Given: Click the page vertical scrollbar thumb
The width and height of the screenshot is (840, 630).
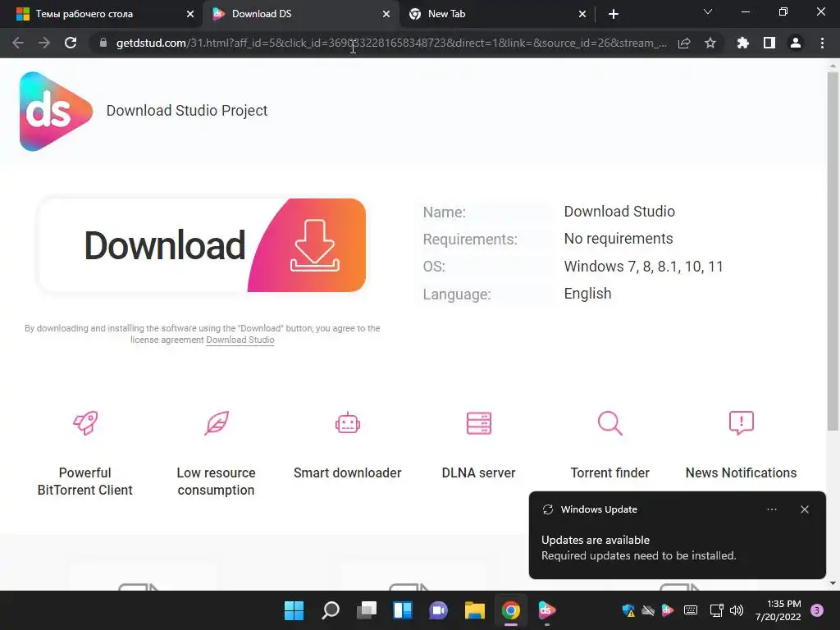Looking at the screenshot, I should [833, 251].
